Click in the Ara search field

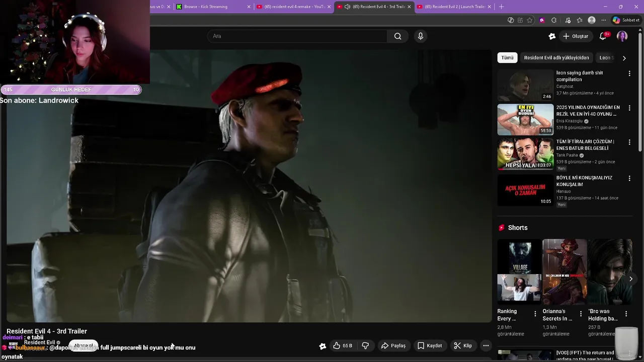pyautogui.click(x=297, y=36)
